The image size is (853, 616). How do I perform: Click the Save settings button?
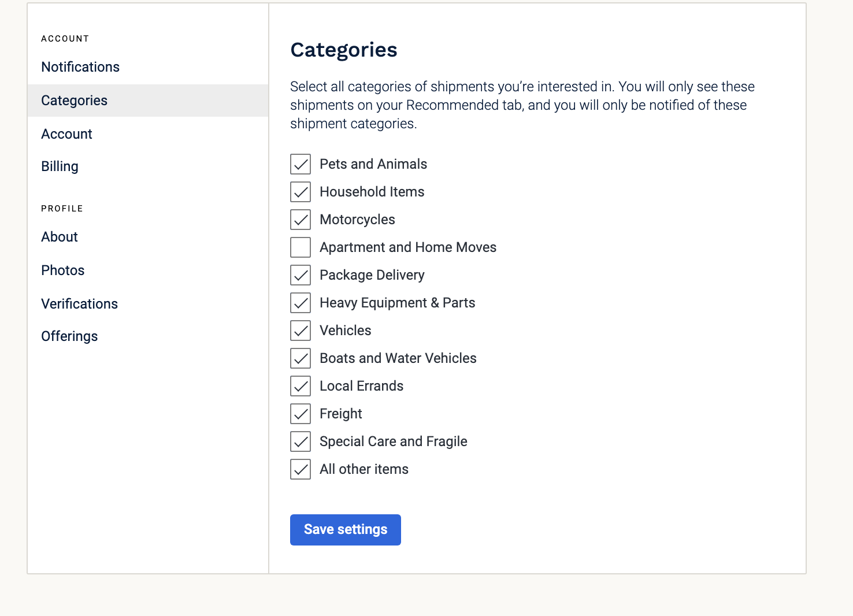[346, 530]
